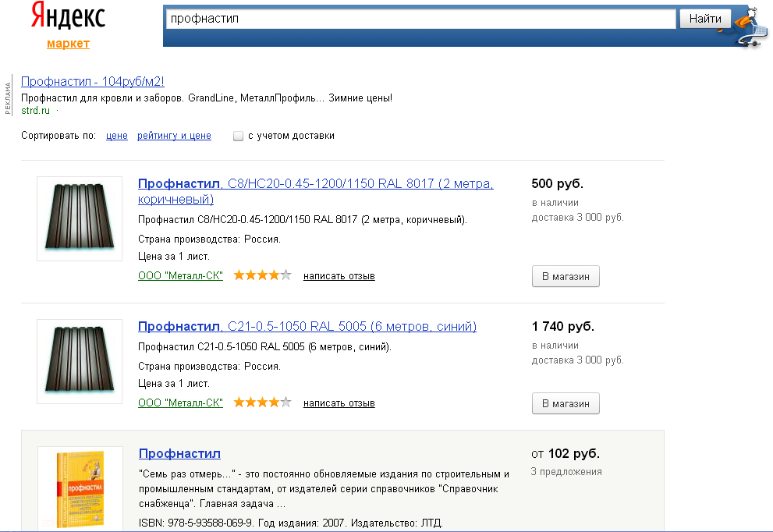
Task: Click star rating of the first listing
Action: click(262, 275)
